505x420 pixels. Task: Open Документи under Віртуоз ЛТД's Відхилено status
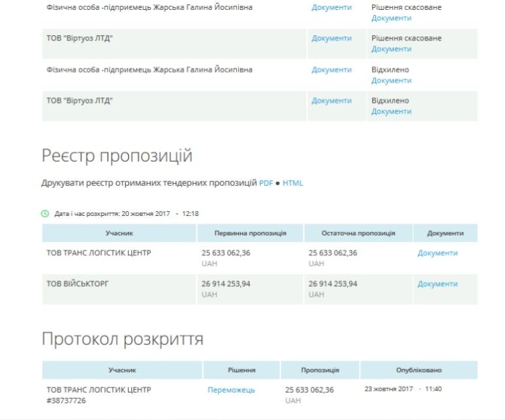(391, 112)
